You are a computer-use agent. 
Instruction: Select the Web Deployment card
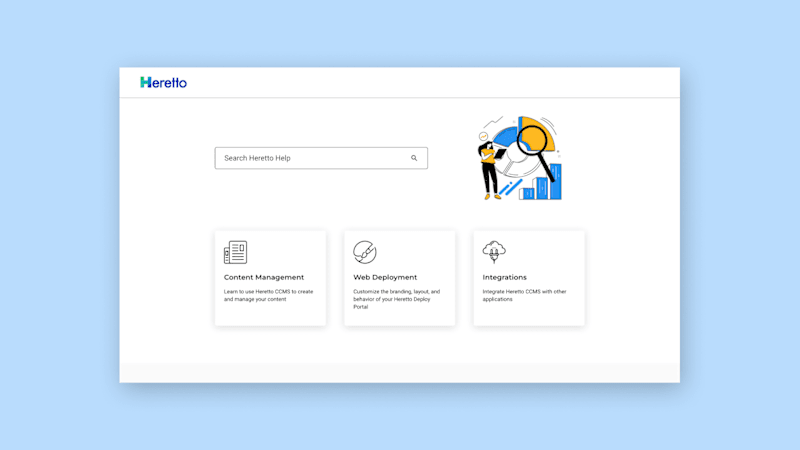coord(399,278)
